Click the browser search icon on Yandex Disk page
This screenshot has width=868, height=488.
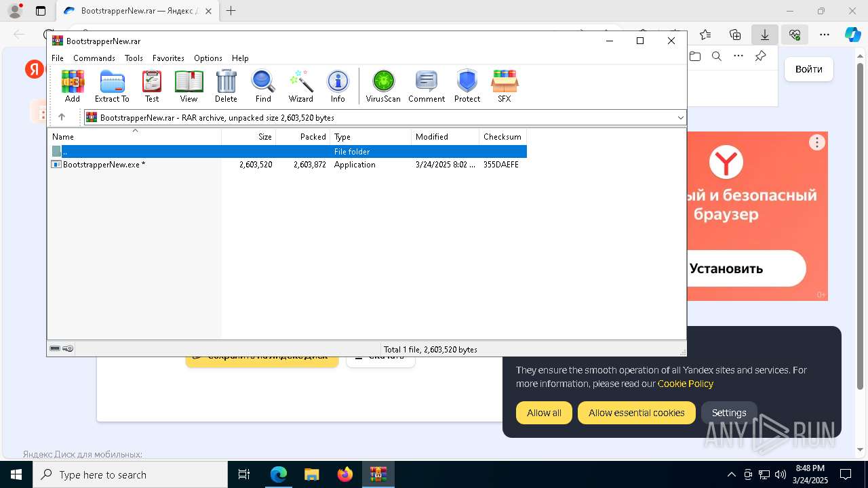coord(717,56)
